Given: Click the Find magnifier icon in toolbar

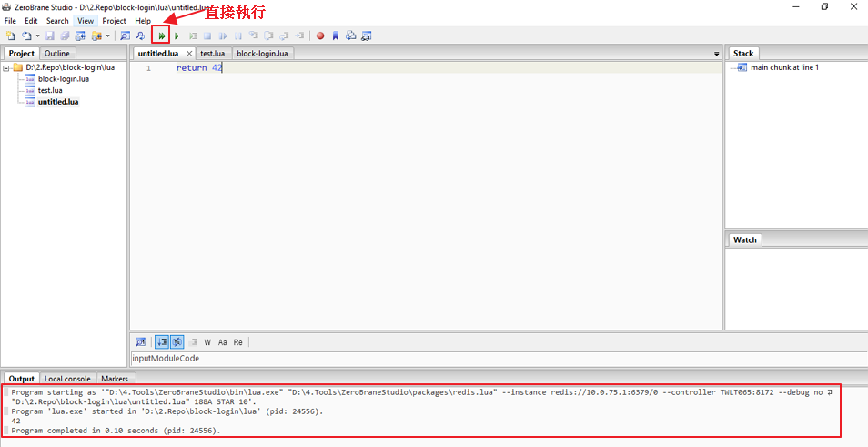Looking at the screenshot, I should click(125, 36).
